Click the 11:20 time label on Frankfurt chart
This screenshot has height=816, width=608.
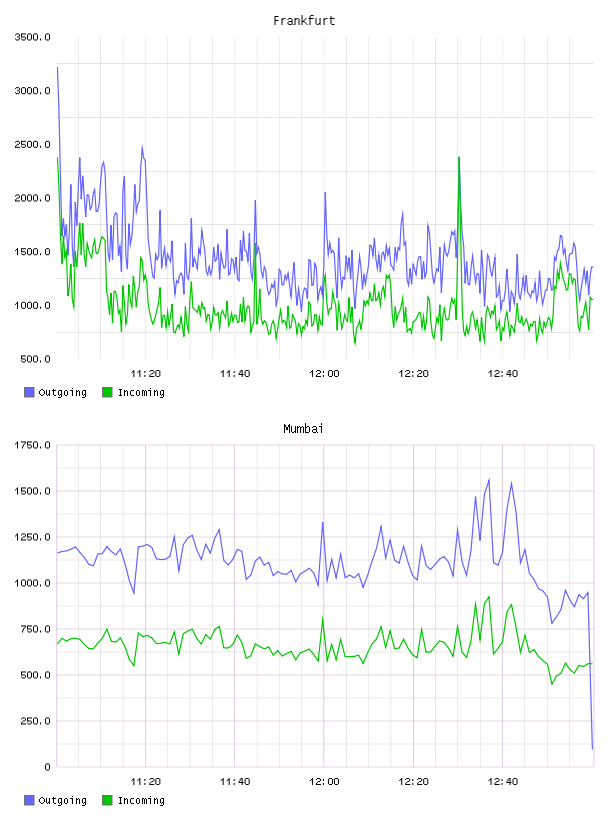click(x=145, y=373)
